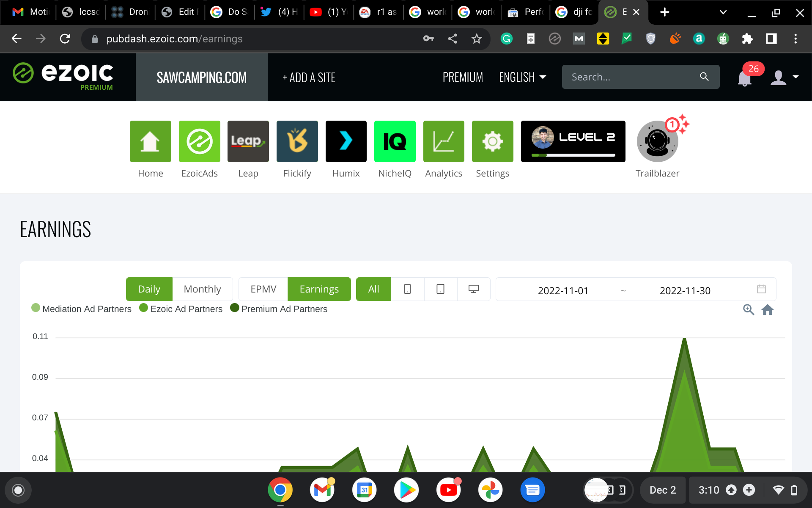Viewport: 812px width, 508px height.
Task: Click the start date field 2022-11-01
Action: pos(563,290)
